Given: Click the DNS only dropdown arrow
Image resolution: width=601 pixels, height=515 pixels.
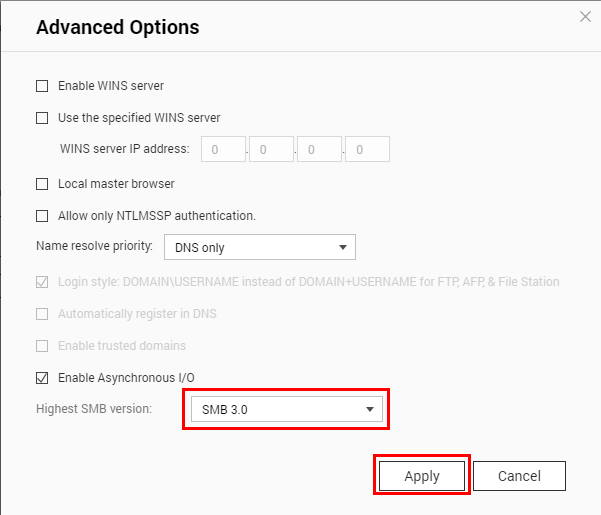Looking at the screenshot, I should click(343, 248).
